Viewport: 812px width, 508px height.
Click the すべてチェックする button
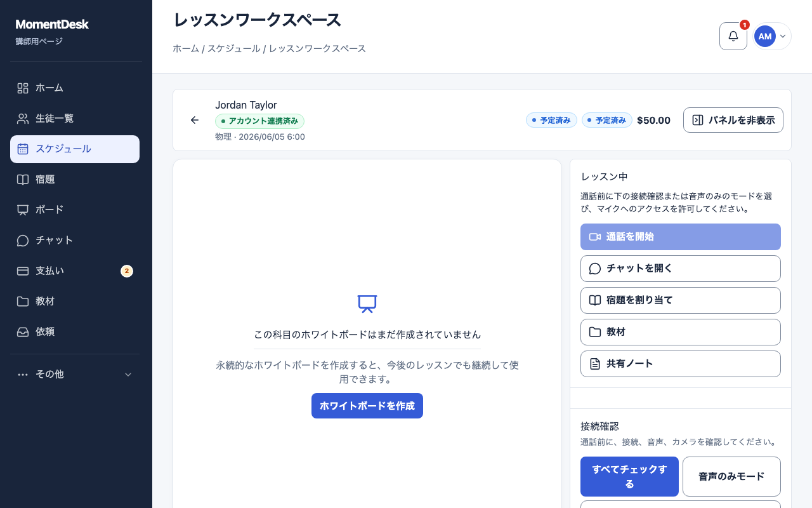(x=629, y=476)
